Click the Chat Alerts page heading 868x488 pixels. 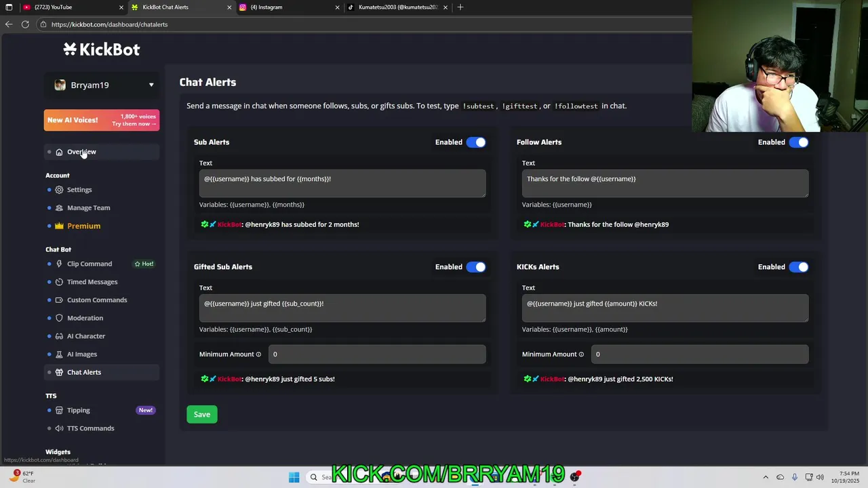[208, 82]
